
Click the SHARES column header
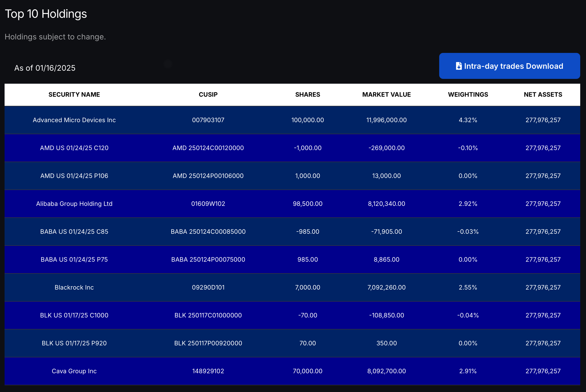tap(307, 95)
